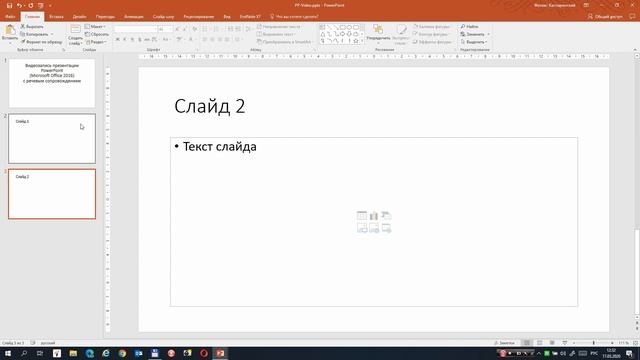Open Направление текста dropdown
640x360 pixels.
[280, 27]
